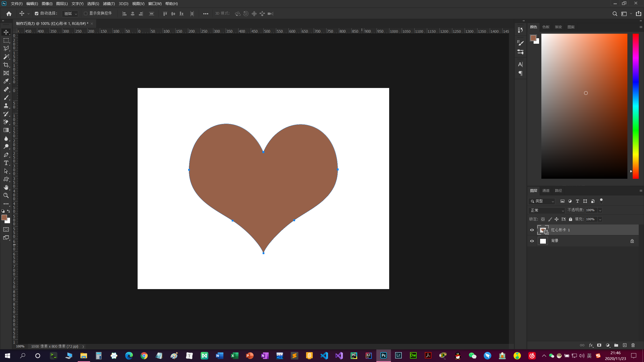Open the opacity (不透明度) slider dropdown
This screenshot has height=362, width=644.
pos(600,210)
